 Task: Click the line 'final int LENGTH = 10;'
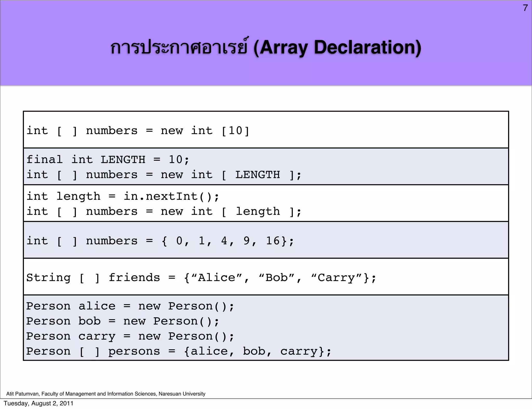(108, 159)
